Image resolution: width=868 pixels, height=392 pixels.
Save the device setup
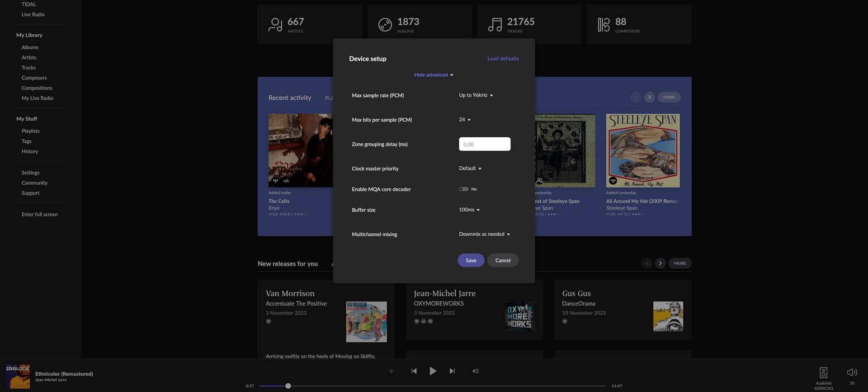coord(471,260)
